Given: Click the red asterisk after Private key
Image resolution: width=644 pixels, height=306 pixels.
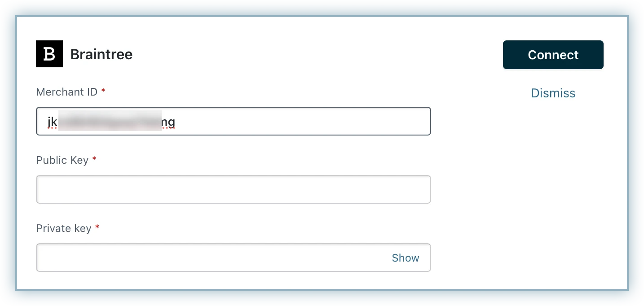Looking at the screenshot, I should point(97,228).
